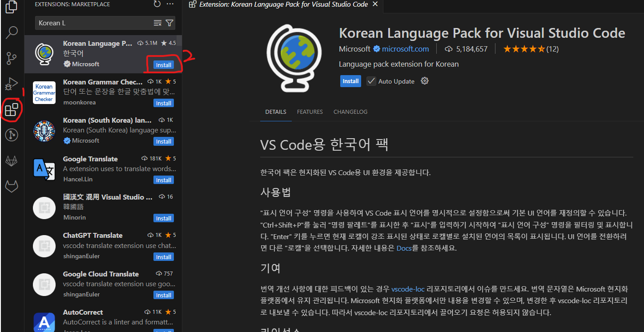The height and width of the screenshot is (332, 644).
Task: Open the Explorer view in activity bar
Action: (x=12, y=7)
